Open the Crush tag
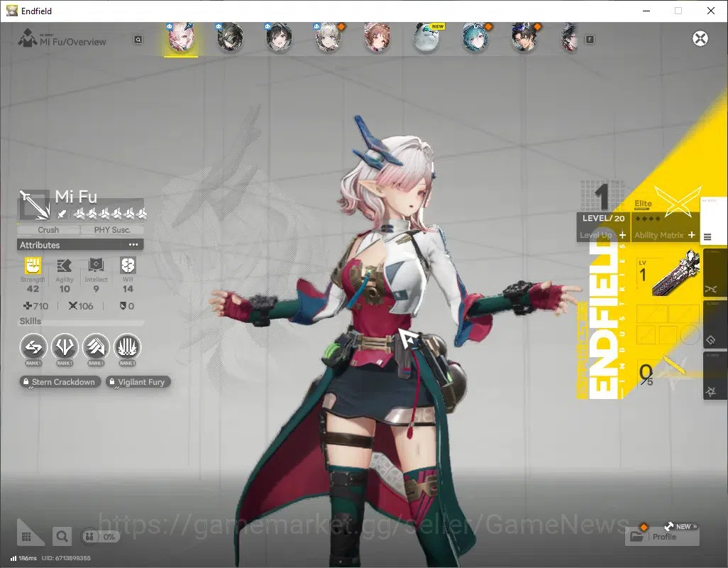 coord(48,230)
